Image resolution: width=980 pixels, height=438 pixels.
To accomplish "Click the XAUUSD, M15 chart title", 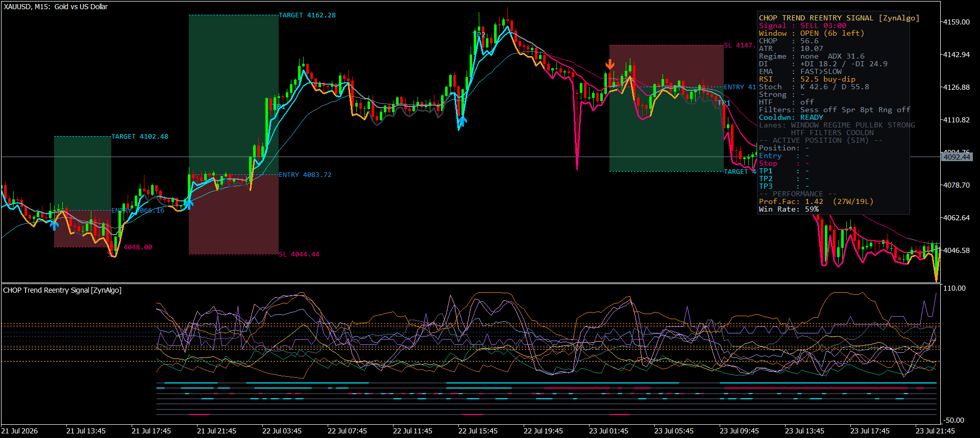I will [56, 7].
